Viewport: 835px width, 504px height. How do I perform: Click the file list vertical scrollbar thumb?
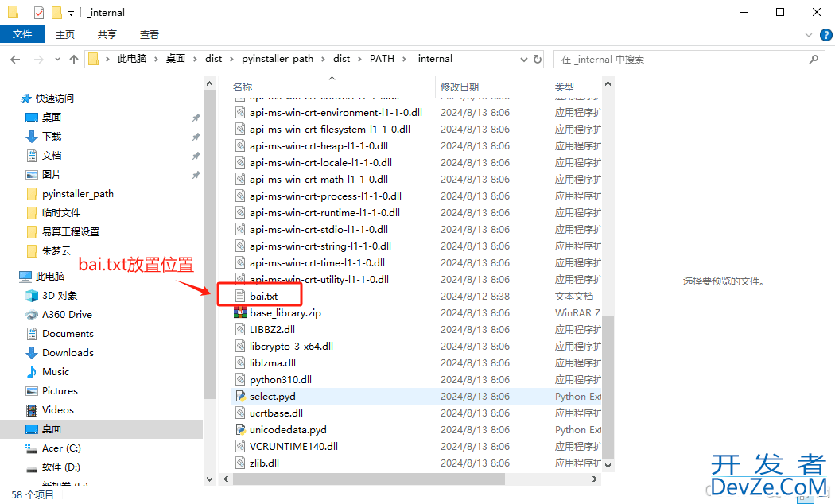point(608,386)
